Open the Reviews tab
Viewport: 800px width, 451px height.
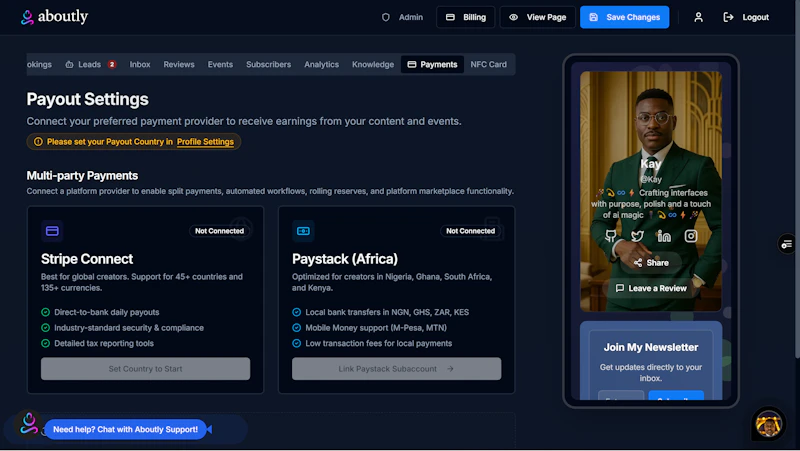click(179, 64)
